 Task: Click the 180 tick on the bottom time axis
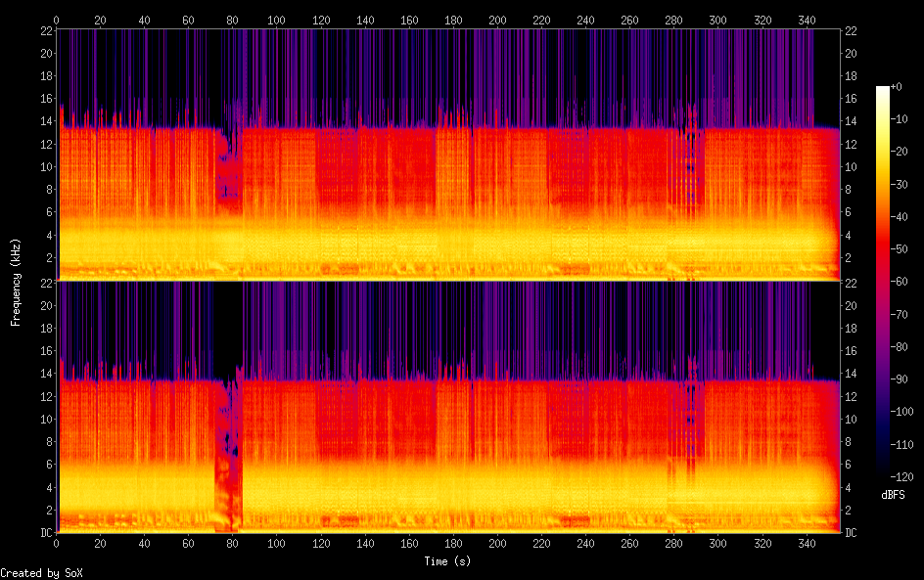coord(453,544)
